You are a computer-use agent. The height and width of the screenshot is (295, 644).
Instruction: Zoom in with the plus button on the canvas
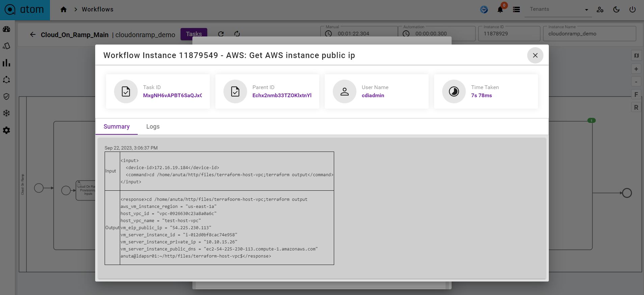pyautogui.click(x=636, y=69)
